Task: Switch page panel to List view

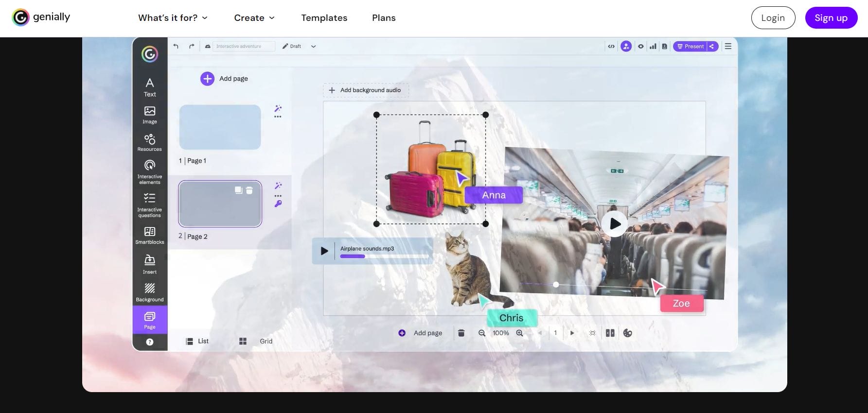Action: pos(197,341)
